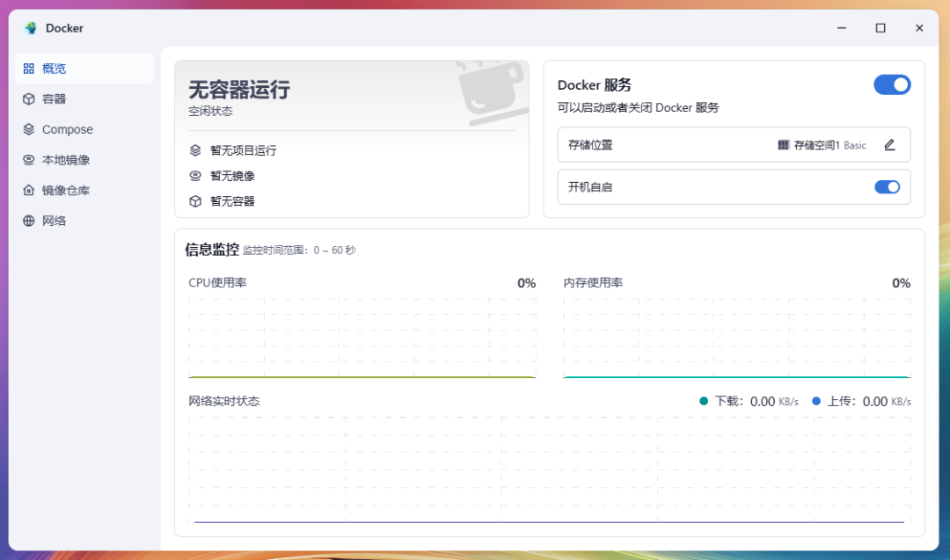This screenshot has height=560, width=950.
Task: Click the 空闲状态 subtitle
Action: point(210,111)
